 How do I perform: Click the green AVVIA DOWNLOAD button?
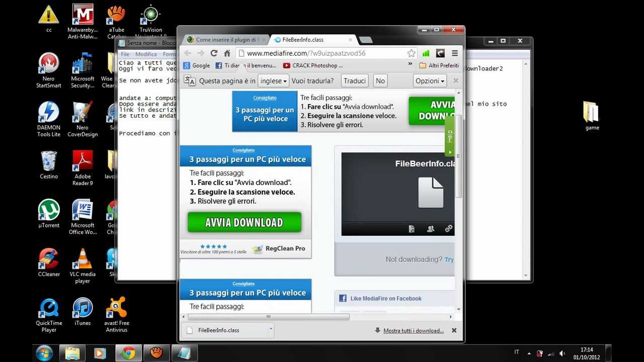click(x=245, y=222)
